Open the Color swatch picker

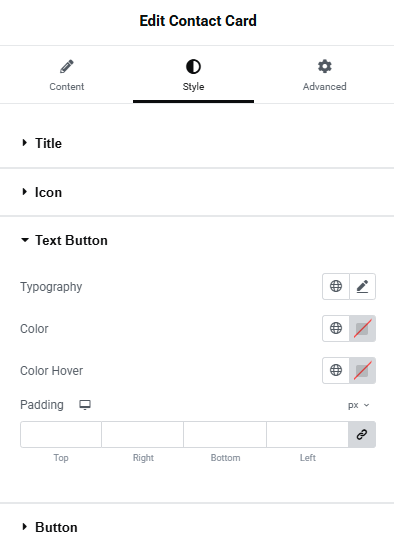point(363,328)
